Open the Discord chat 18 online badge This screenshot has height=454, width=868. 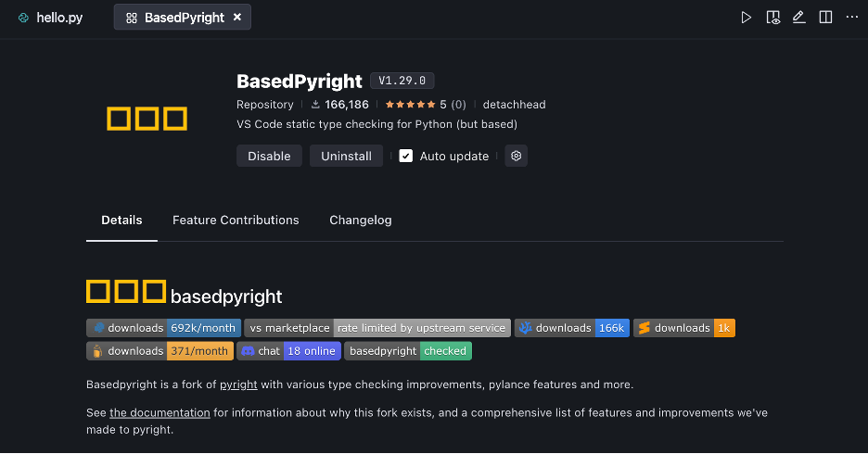pos(288,351)
